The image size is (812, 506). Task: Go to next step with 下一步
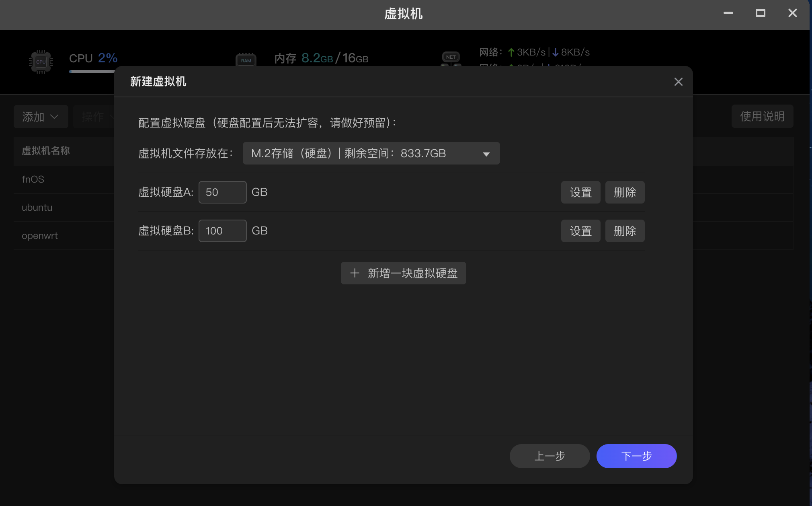click(x=636, y=456)
